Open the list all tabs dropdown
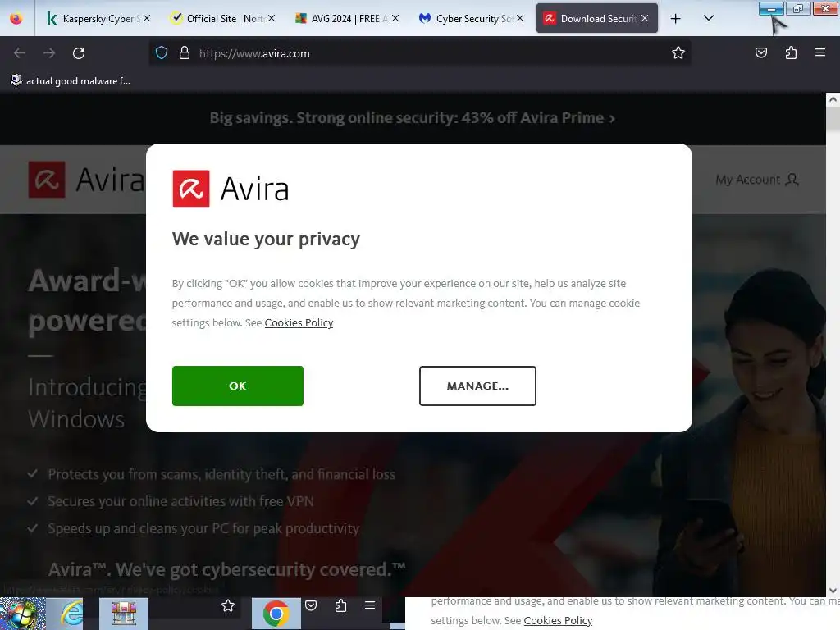The width and height of the screenshot is (840, 630). [x=708, y=19]
